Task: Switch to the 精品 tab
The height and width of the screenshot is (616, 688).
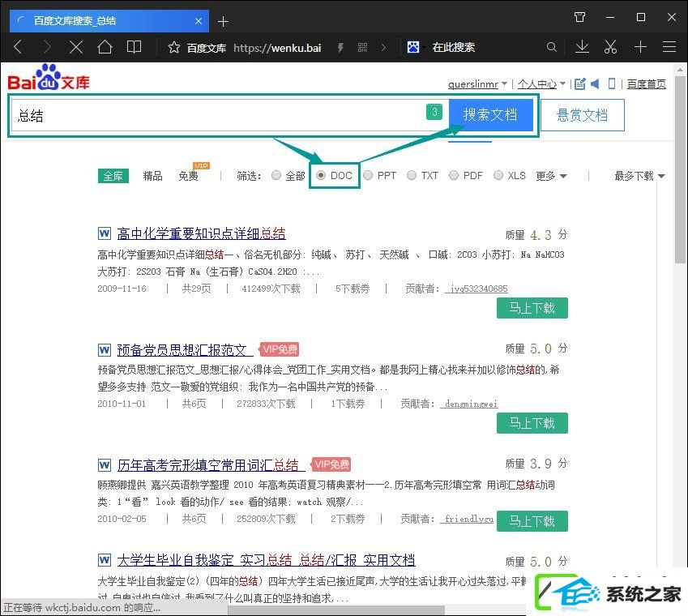Action: pyautogui.click(x=152, y=176)
